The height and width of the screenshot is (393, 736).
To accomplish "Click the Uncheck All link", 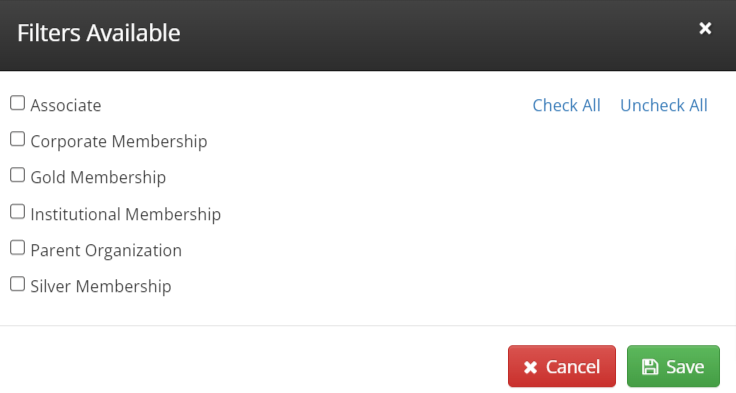I will [664, 105].
